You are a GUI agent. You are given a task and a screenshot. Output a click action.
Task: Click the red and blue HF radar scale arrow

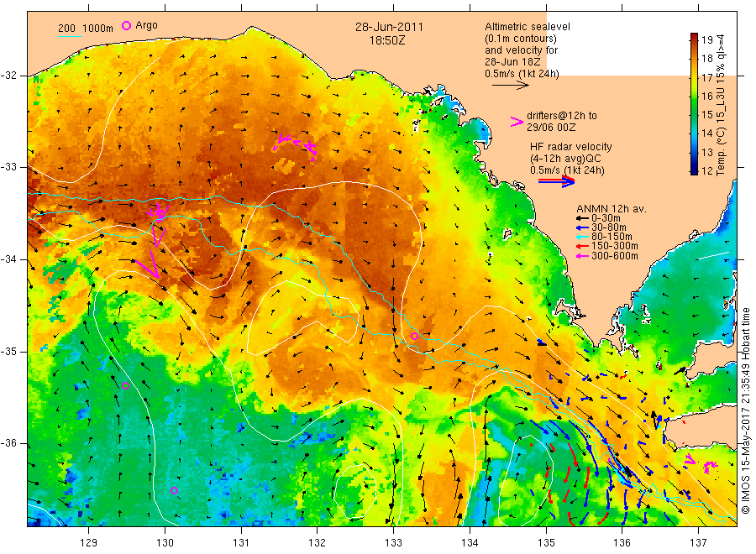tap(556, 181)
